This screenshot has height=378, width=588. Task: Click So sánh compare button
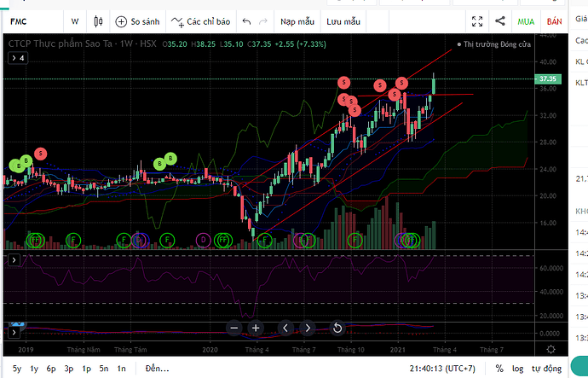137,21
